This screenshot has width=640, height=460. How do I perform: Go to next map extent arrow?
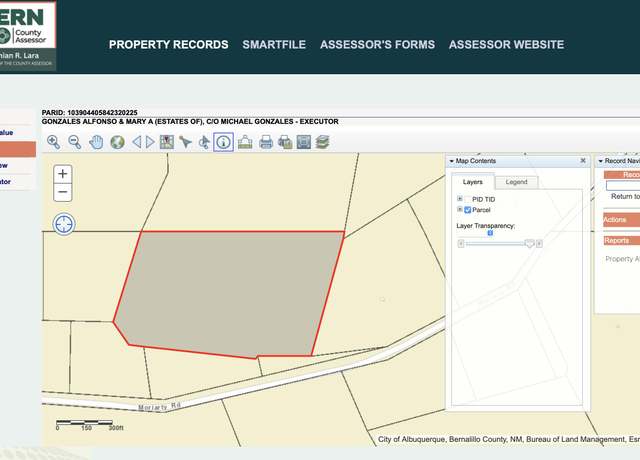coord(150,142)
